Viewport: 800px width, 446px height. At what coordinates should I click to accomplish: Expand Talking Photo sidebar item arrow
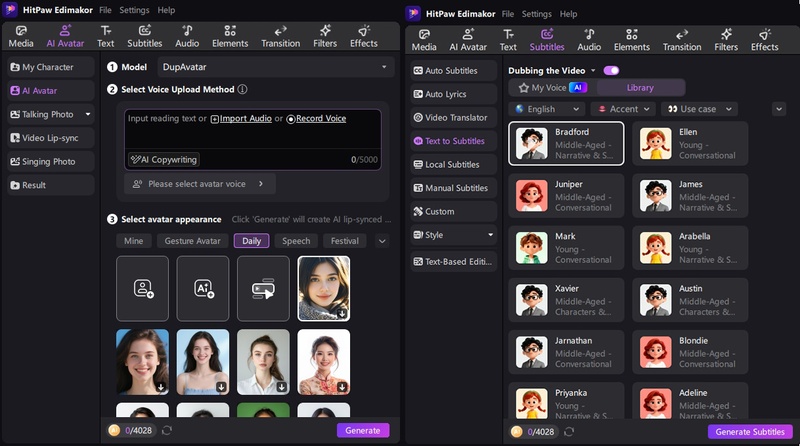88,114
